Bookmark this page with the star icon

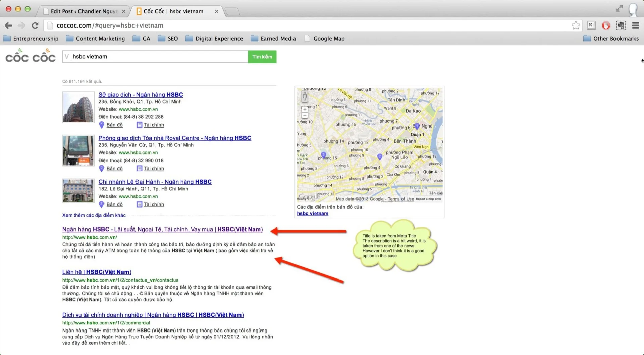[576, 26]
